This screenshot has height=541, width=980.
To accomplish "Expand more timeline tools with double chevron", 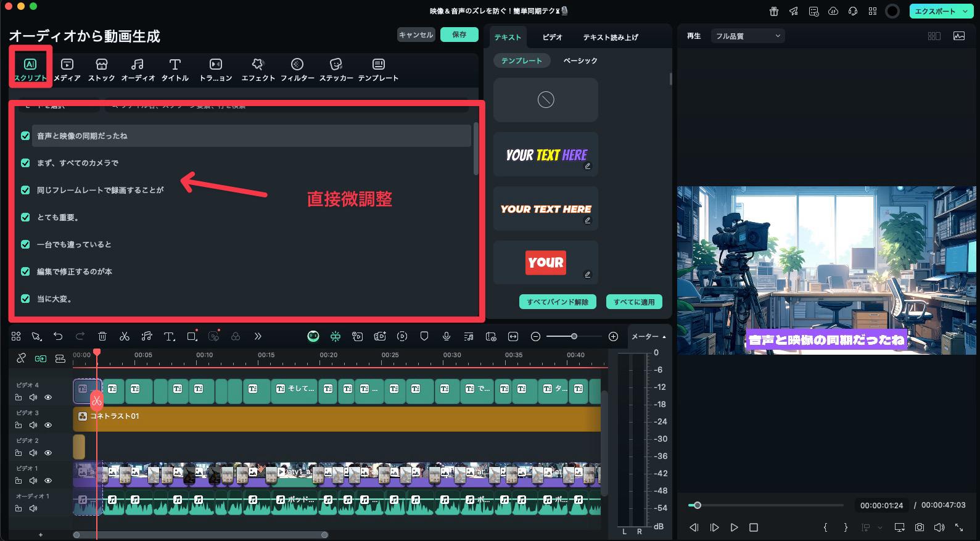I will (258, 336).
